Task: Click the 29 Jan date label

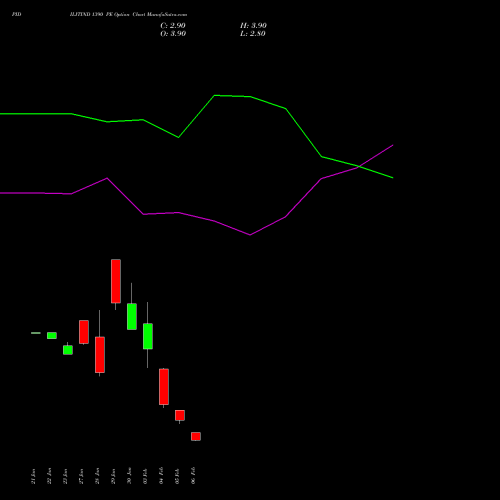Action: (113, 476)
